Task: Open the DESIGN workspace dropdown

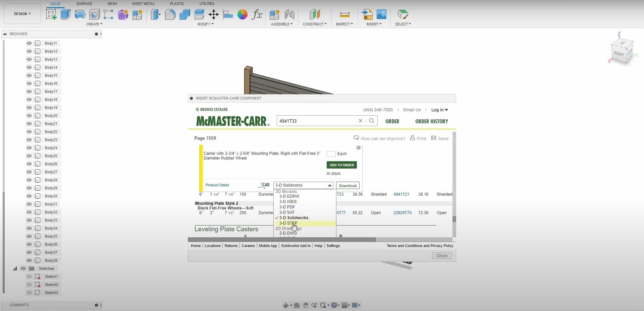Action: coord(22,14)
